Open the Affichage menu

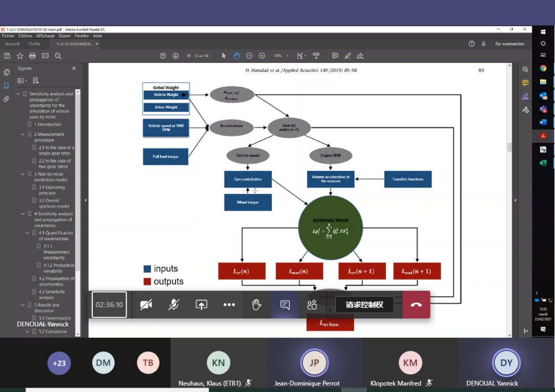45,36
